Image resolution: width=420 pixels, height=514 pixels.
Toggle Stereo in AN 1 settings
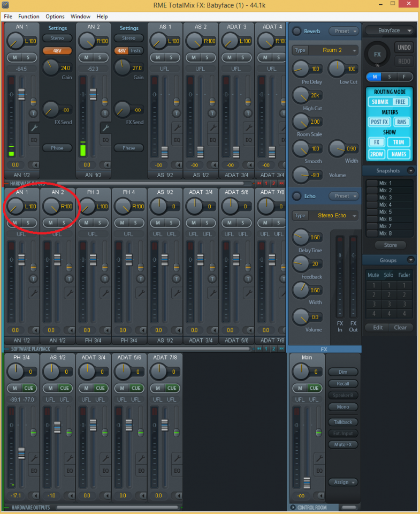57,39
